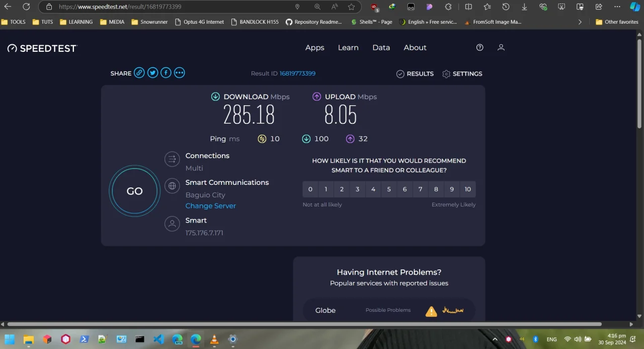The height and width of the screenshot is (349, 644).
Task: Start a new test with GO button
Action: [134, 191]
